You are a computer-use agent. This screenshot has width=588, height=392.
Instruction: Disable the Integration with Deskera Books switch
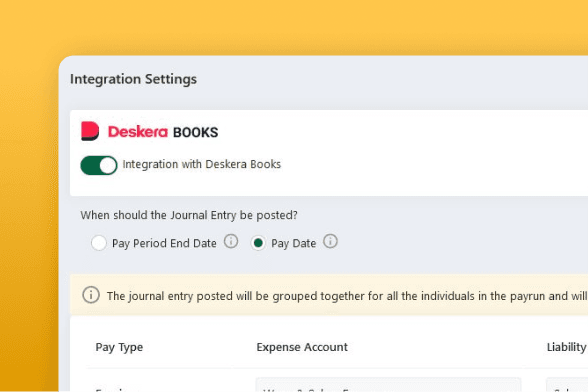pos(99,165)
